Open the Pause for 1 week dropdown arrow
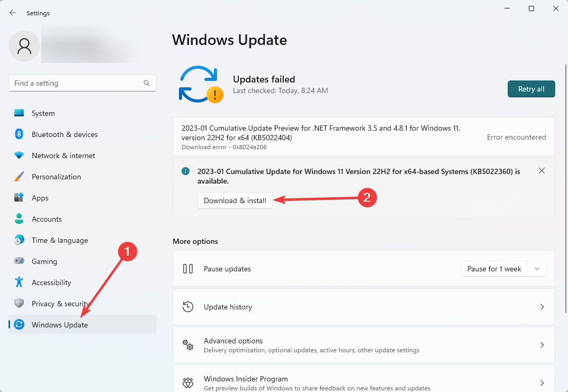Screen dimensions: 568x392 pos(537,269)
